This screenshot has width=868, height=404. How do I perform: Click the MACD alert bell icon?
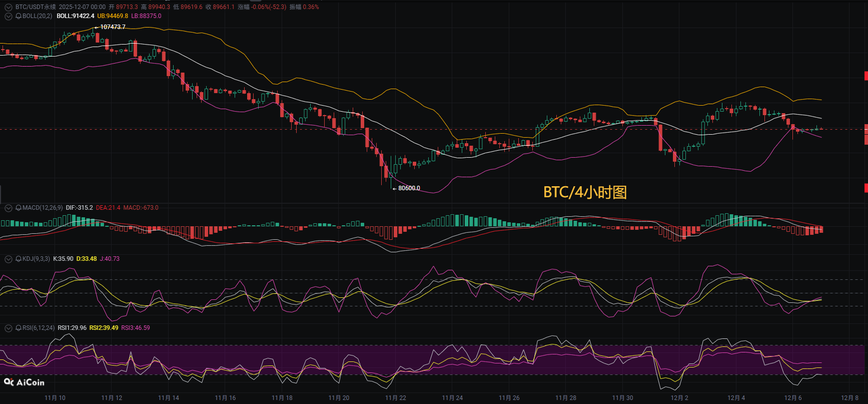tap(19, 208)
